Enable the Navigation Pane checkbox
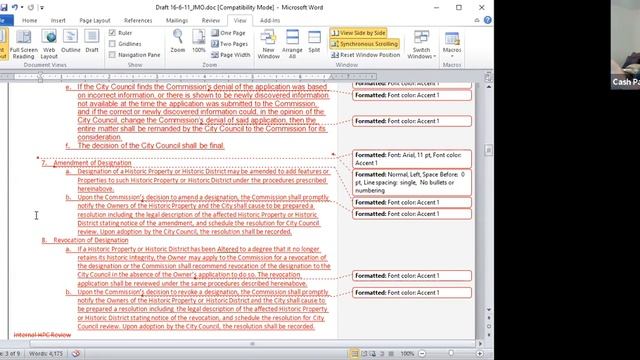 click(112, 55)
